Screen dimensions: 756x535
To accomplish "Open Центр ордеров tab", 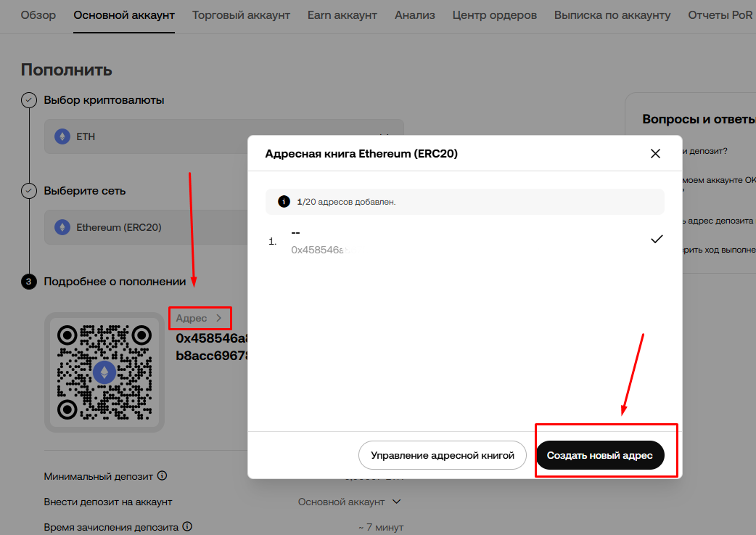I will [x=494, y=15].
